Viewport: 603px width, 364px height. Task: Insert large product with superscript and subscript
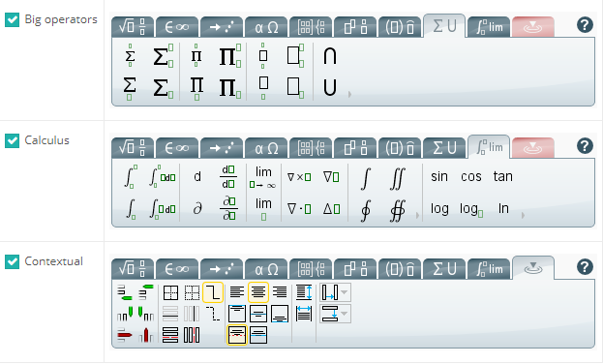230,56
